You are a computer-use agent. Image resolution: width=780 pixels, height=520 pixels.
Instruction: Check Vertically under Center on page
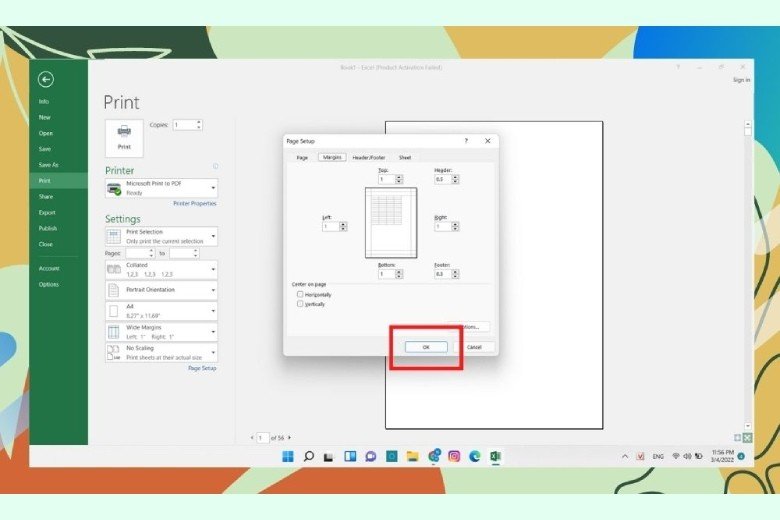300,304
